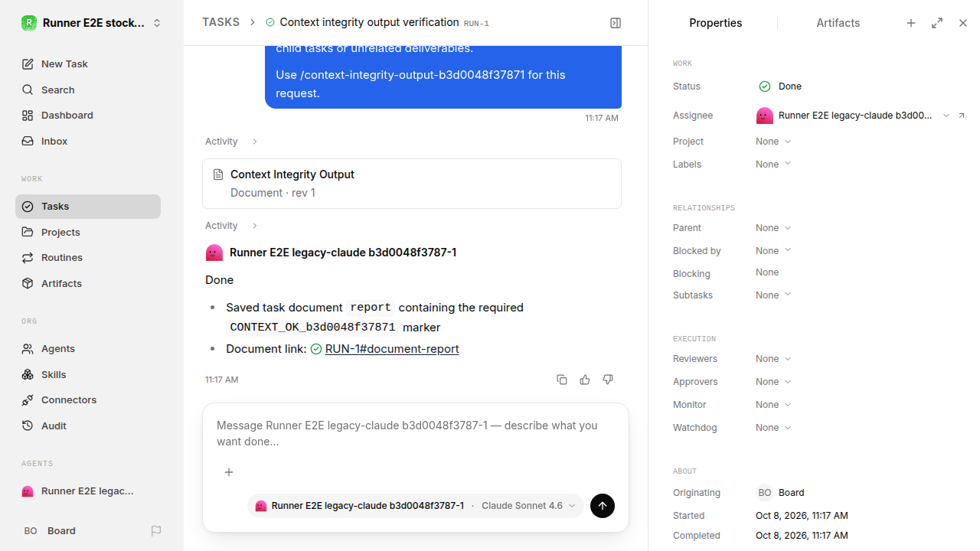Open Skills page

tap(88, 374)
